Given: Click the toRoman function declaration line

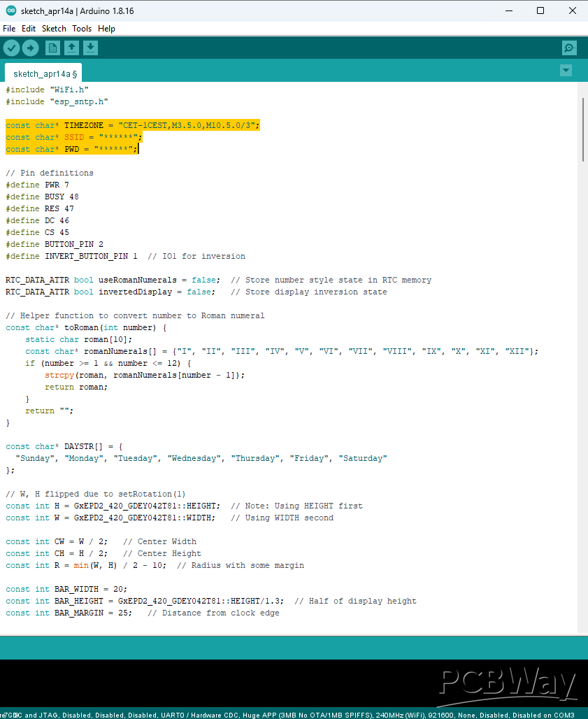Looking at the screenshot, I should (x=86, y=327).
